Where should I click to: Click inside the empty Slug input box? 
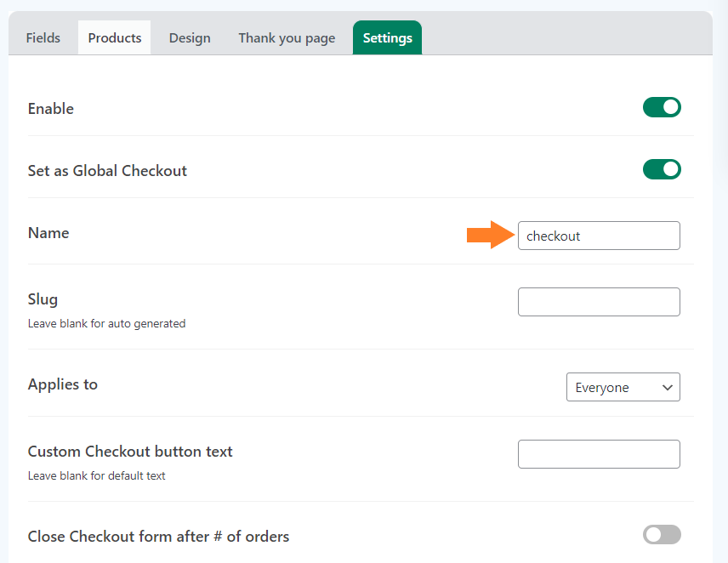click(x=599, y=302)
